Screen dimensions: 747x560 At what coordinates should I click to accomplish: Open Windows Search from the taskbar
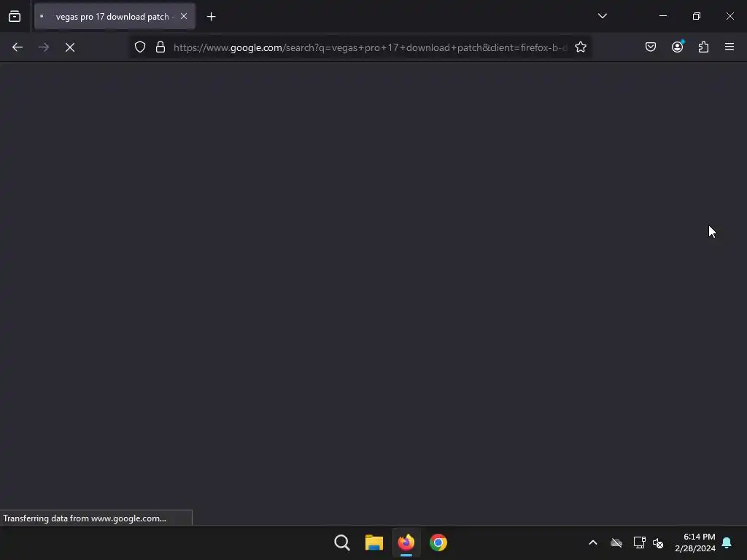[x=342, y=542]
